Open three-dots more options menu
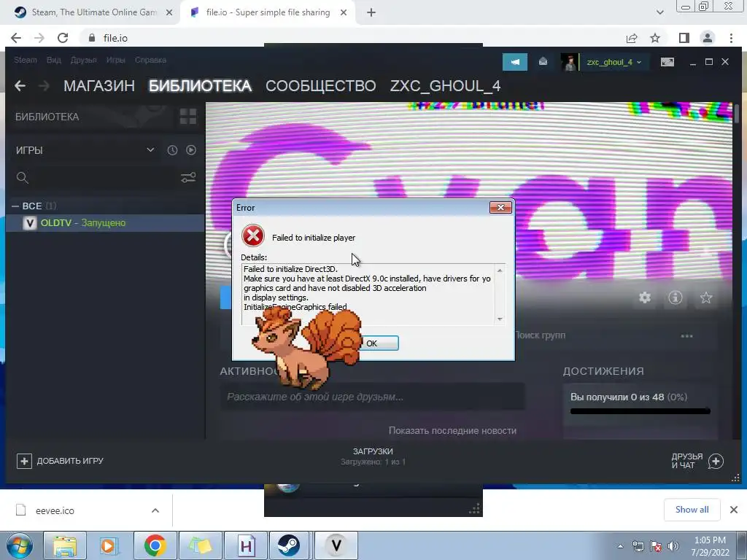Screen dimensions: 747x560 tap(687, 335)
